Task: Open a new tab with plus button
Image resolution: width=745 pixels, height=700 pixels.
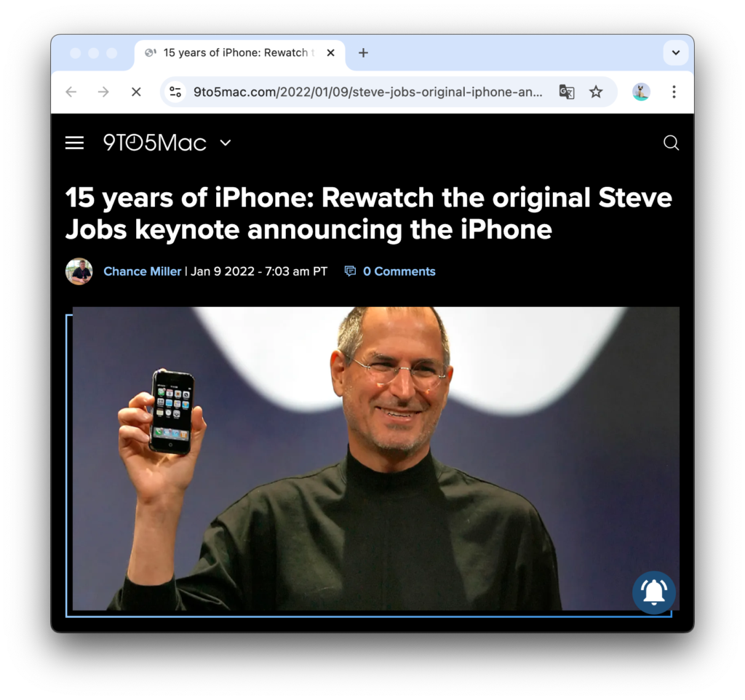Action: point(363,52)
